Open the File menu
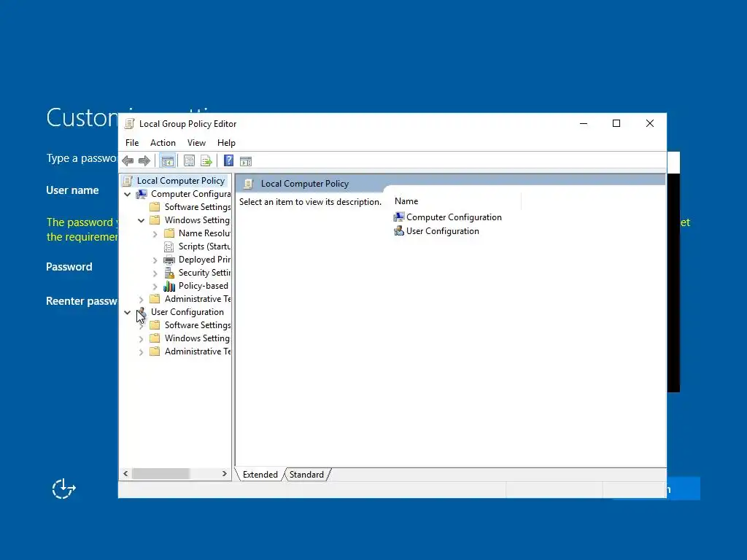Screen dimensions: 747x560 tap(132, 143)
